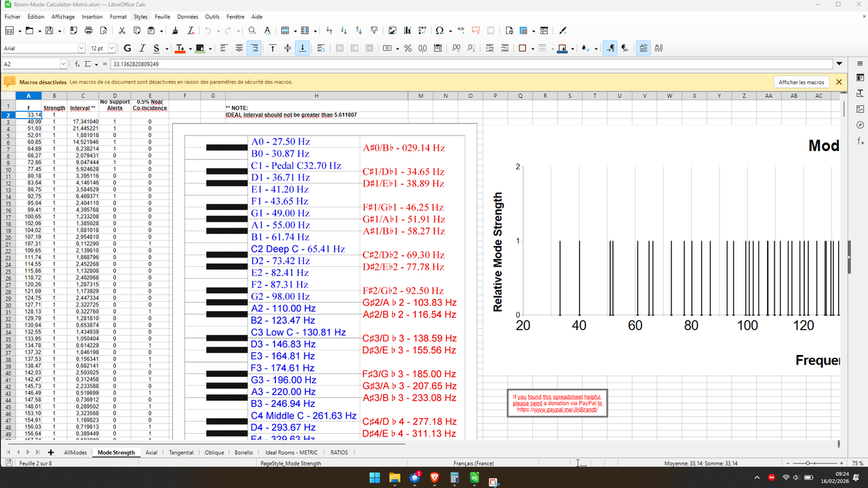868x488 pixels.
Task: Toggle Align Bottom button
Action: (x=302, y=48)
